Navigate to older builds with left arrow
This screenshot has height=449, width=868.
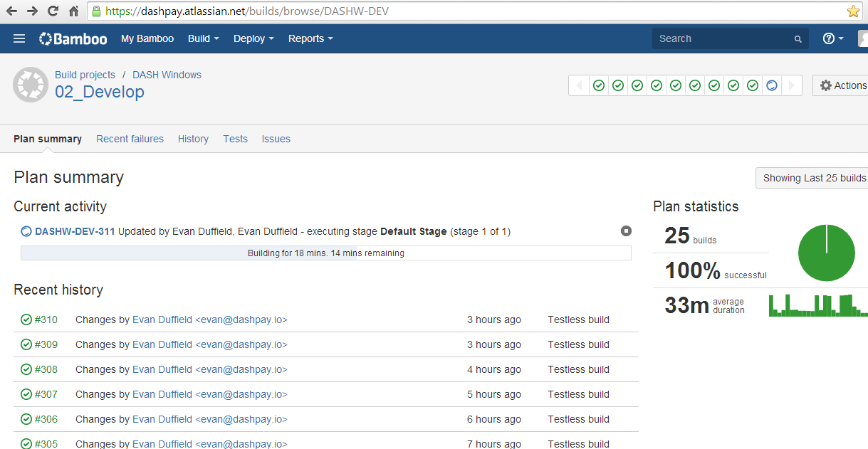[579, 85]
